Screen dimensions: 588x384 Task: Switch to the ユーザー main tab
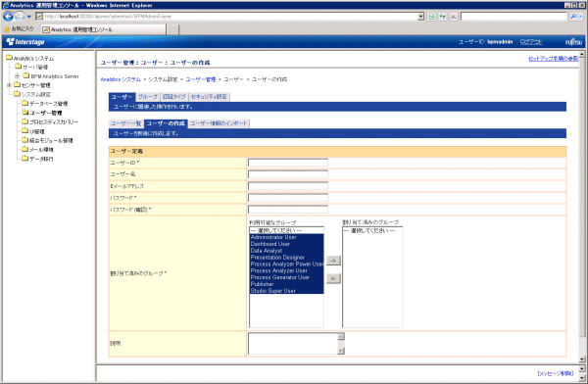[x=122, y=97]
